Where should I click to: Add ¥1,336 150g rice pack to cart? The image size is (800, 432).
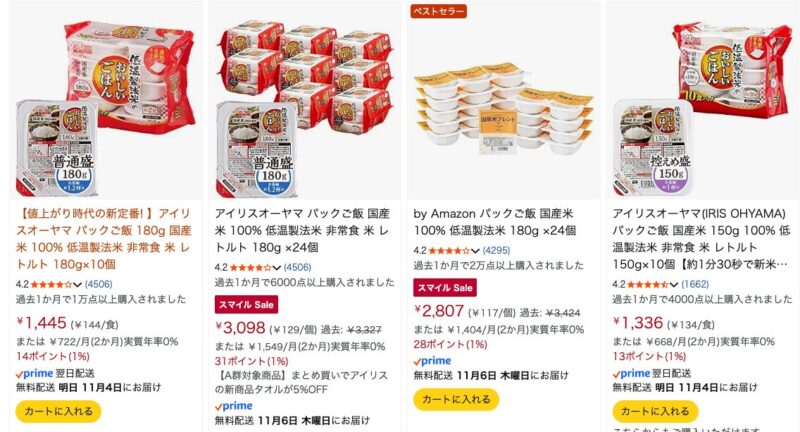(655, 412)
